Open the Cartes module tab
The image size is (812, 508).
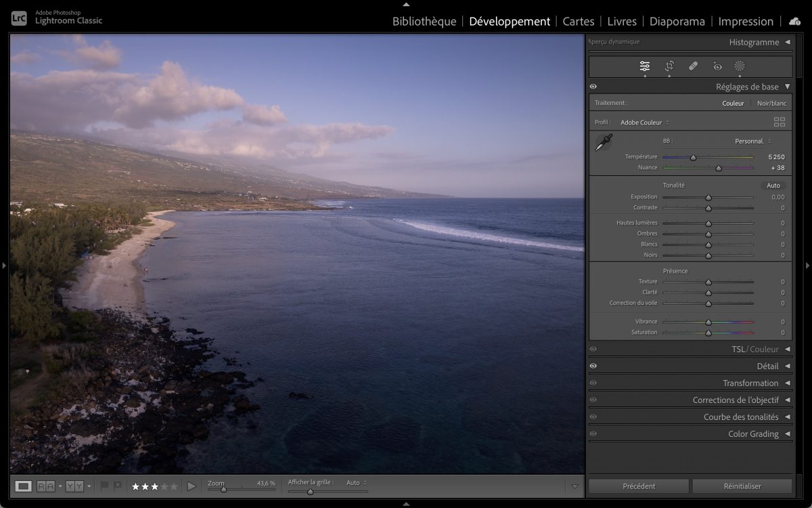point(579,21)
